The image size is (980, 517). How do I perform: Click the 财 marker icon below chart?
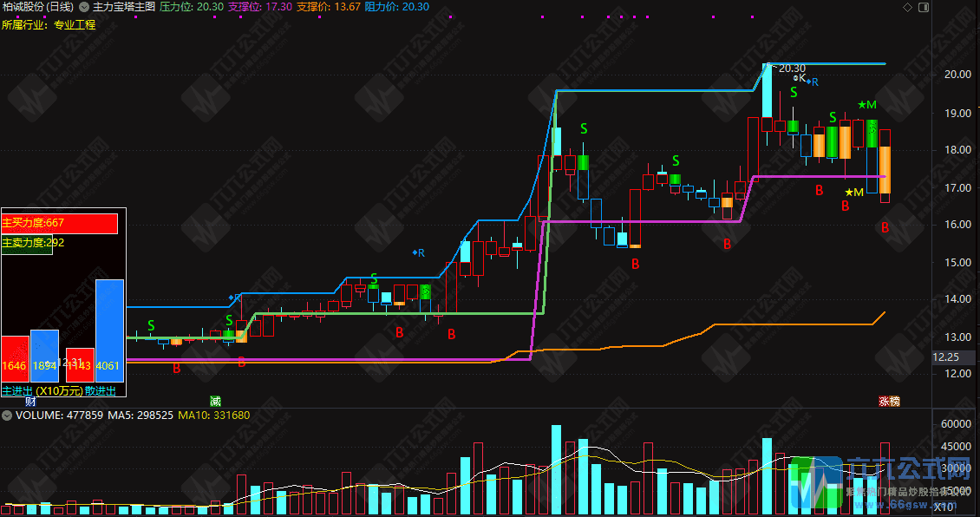[31, 402]
